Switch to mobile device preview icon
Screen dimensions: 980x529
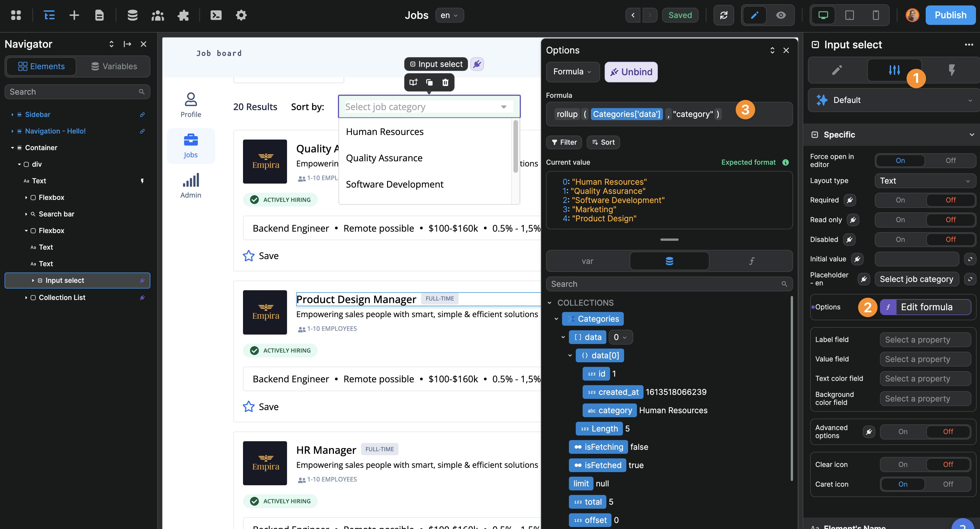pyautogui.click(x=875, y=15)
